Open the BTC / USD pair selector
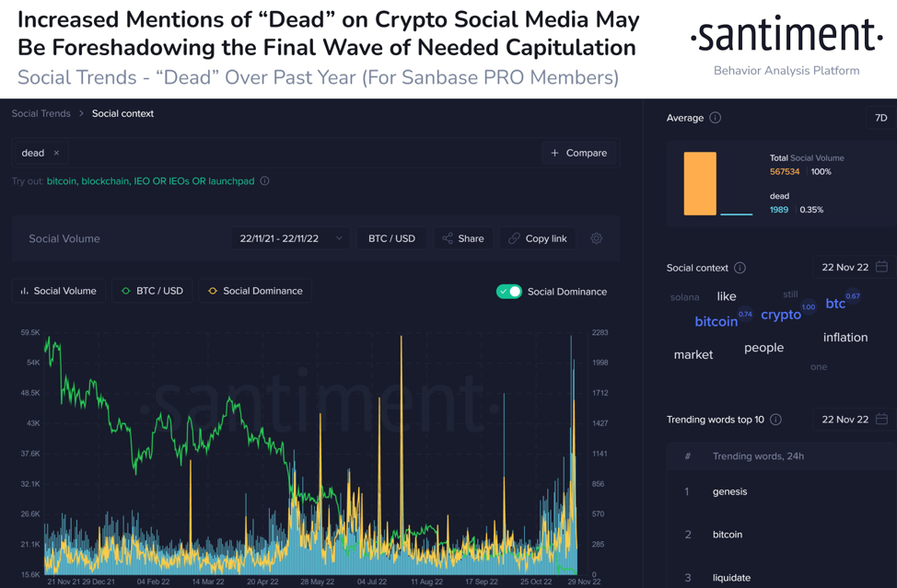Image resolution: width=897 pixels, height=588 pixels. (391, 238)
